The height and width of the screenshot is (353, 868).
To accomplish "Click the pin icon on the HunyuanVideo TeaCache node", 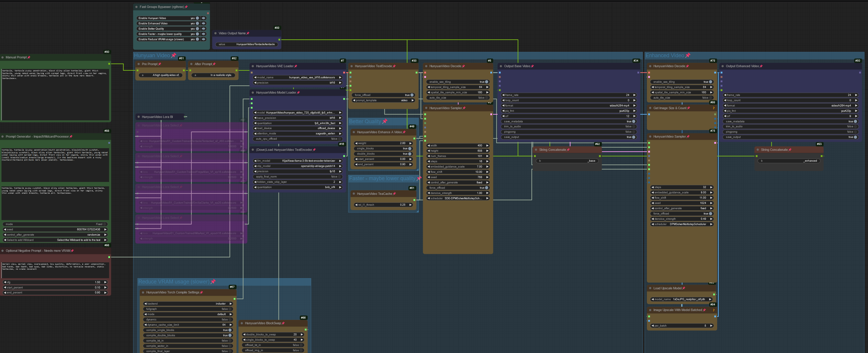I will coord(394,194).
